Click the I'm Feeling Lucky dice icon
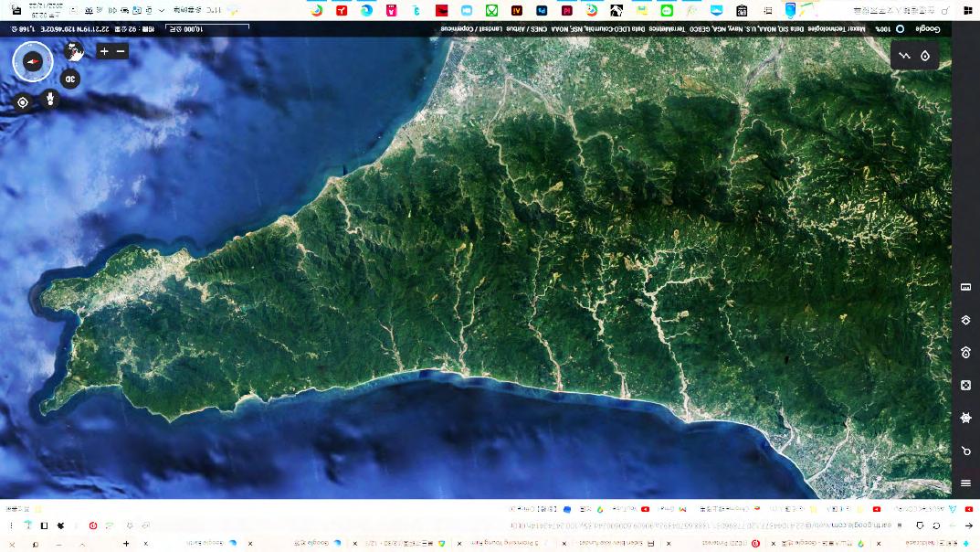 [x=965, y=385]
